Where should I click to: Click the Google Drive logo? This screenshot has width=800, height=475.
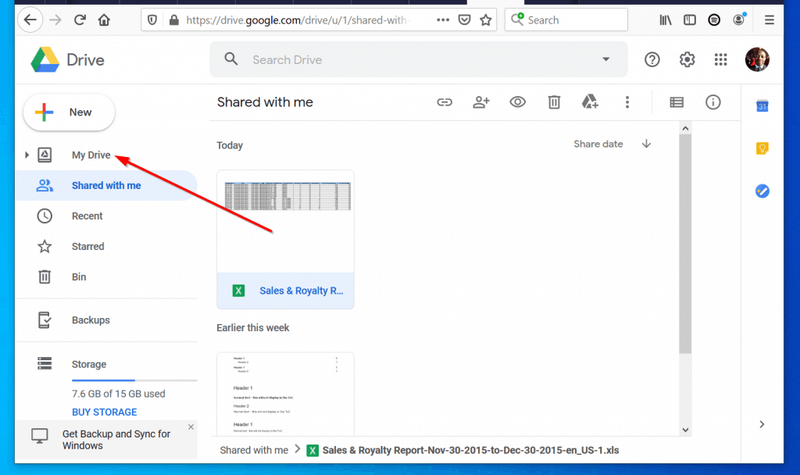45,60
